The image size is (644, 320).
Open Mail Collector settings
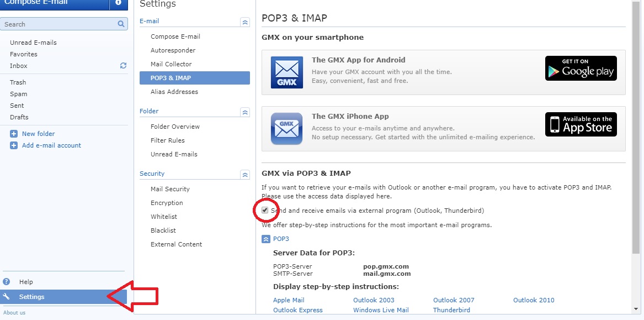click(x=171, y=64)
